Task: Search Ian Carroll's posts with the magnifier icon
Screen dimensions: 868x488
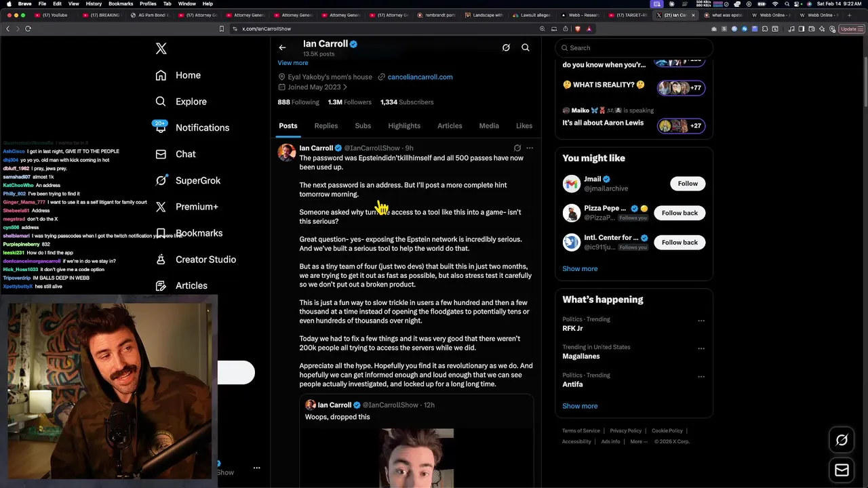Action: 526,47
